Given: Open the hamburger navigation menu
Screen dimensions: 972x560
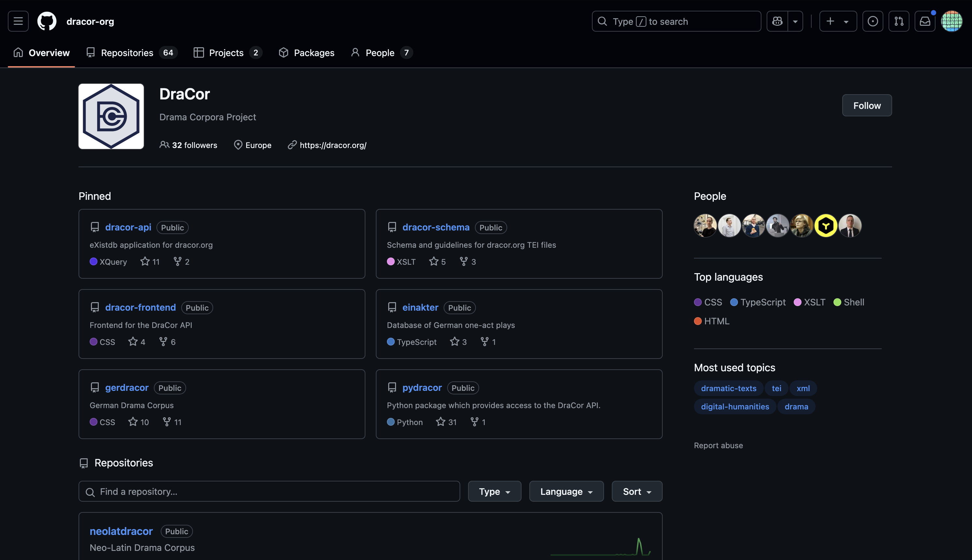Looking at the screenshot, I should tap(18, 21).
